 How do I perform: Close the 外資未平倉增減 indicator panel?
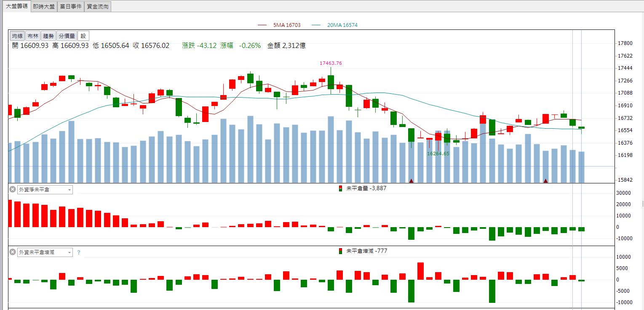pyautogui.click(x=13, y=252)
